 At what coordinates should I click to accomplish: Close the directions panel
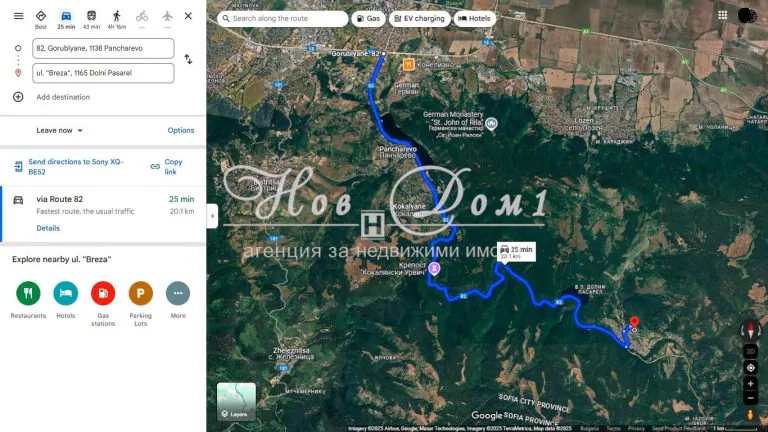[188, 16]
